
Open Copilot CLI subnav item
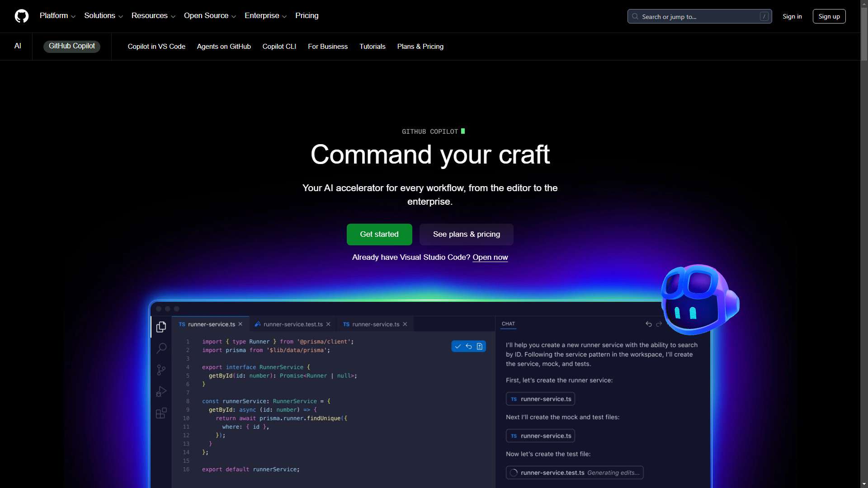[279, 47]
